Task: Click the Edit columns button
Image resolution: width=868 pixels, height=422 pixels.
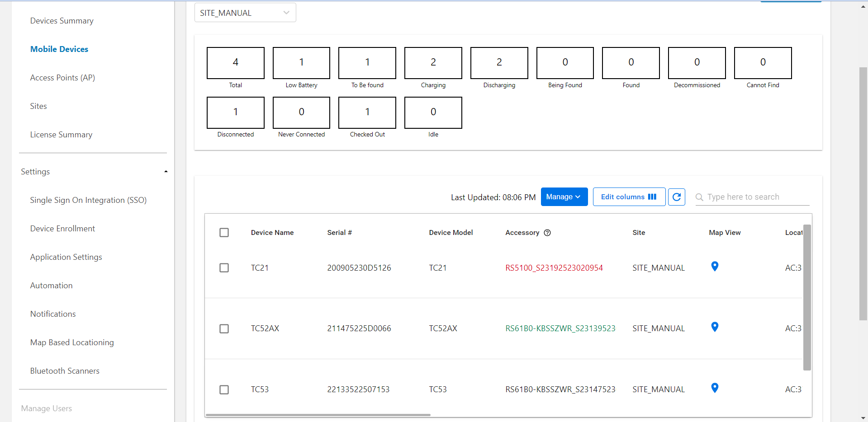Action: coord(629,197)
